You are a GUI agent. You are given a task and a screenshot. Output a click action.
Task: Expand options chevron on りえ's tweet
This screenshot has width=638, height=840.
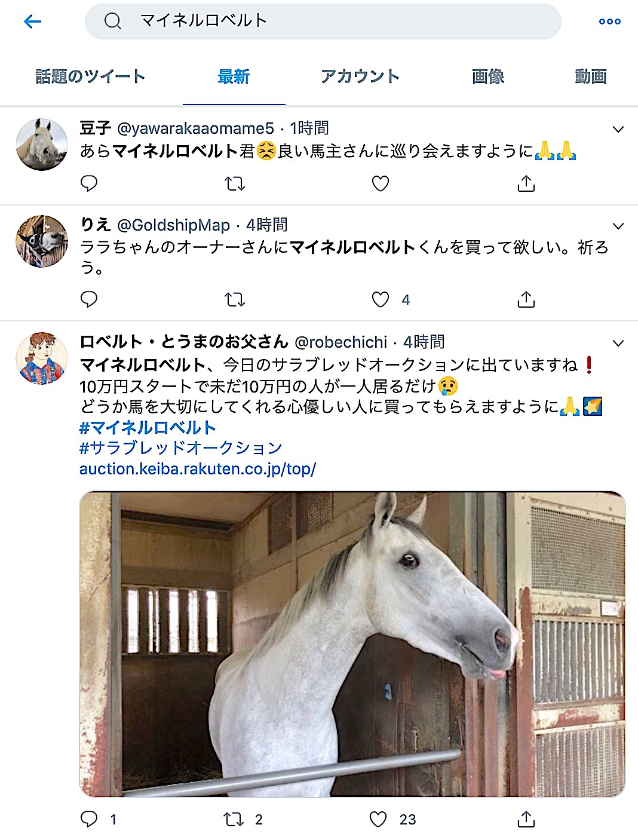pos(619,226)
